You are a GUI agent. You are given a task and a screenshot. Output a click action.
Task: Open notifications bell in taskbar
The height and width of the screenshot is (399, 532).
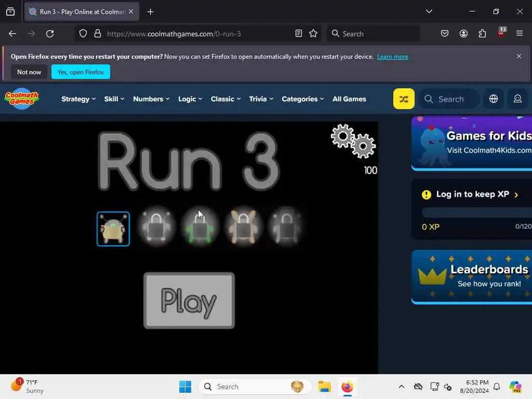pyautogui.click(x=497, y=387)
